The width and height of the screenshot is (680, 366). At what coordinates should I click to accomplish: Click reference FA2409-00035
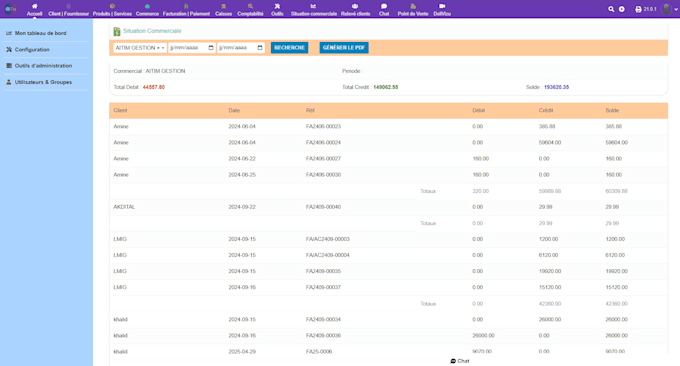(324, 271)
